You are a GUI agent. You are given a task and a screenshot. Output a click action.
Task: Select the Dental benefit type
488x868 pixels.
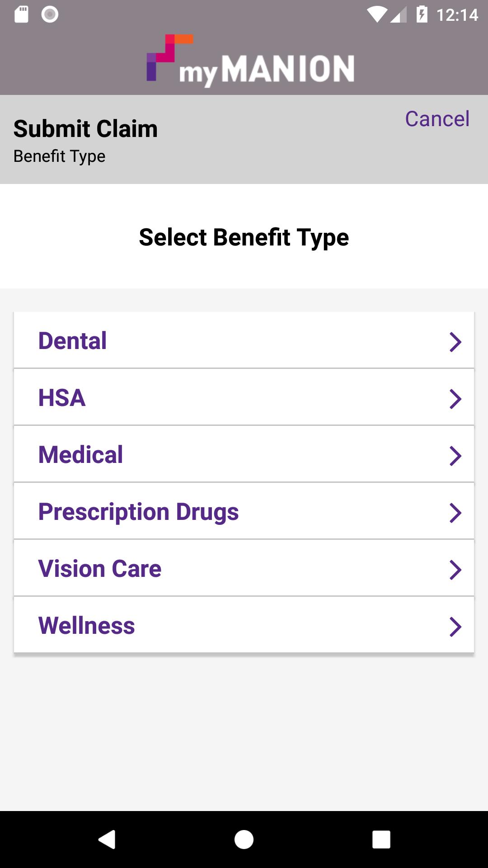pos(244,340)
